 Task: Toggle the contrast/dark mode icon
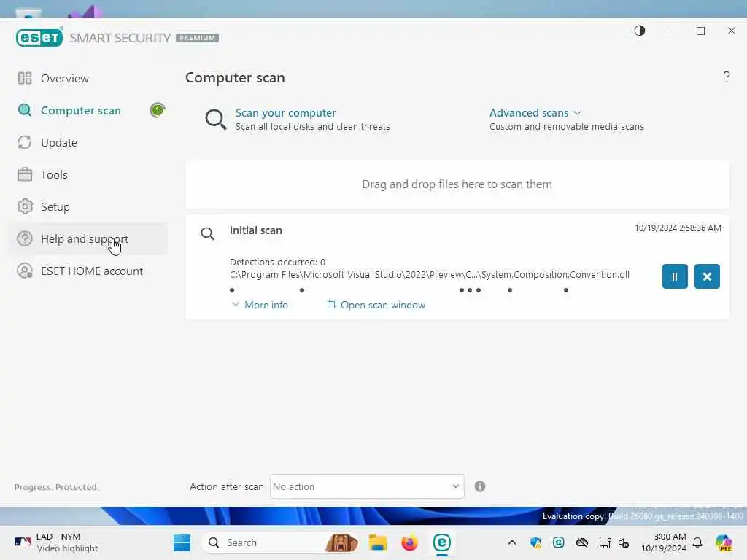coord(639,31)
